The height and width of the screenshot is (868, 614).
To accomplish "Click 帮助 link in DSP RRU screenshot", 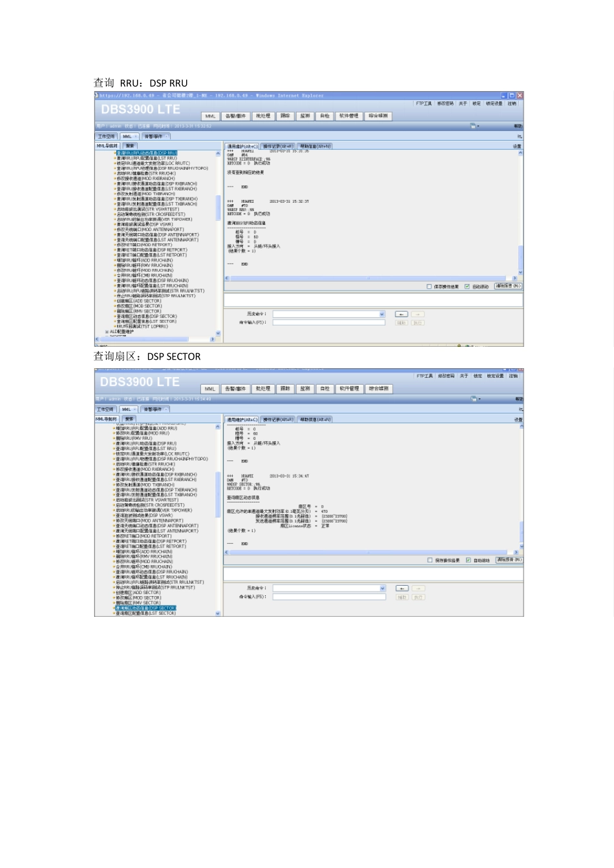I will 518,127.
